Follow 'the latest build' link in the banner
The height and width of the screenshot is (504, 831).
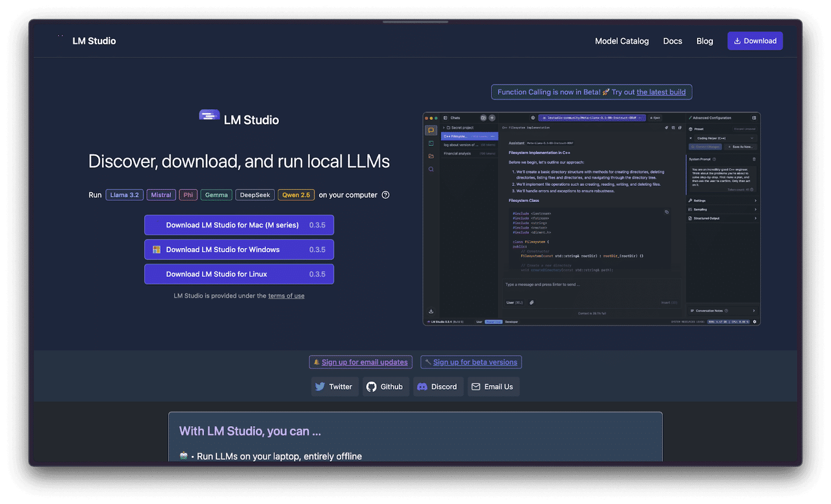(x=661, y=92)
